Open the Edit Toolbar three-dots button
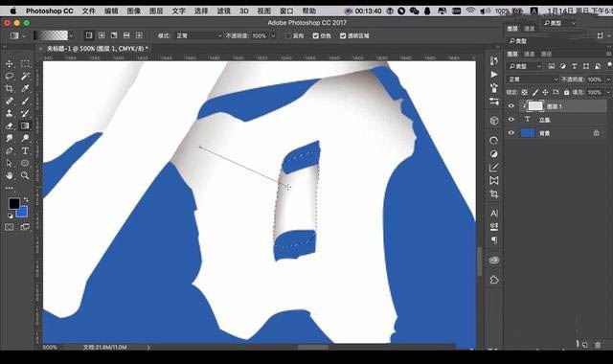 [x=10, y=188]
